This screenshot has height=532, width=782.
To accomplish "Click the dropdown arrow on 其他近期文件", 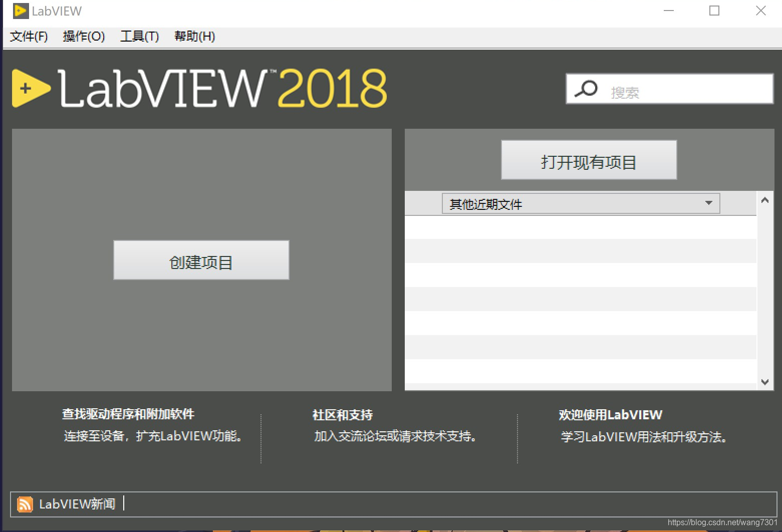I will pyautogui.click(x=708, y=203).
